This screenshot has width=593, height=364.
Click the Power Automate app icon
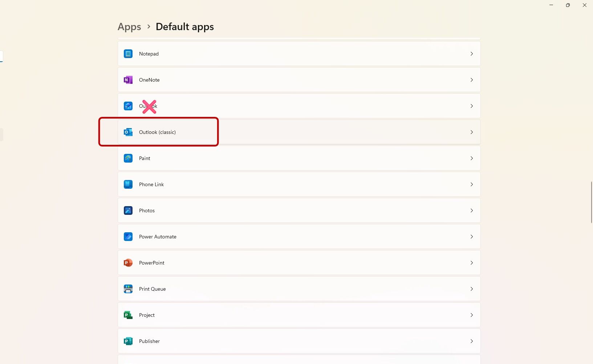click(x=128, y=237)
